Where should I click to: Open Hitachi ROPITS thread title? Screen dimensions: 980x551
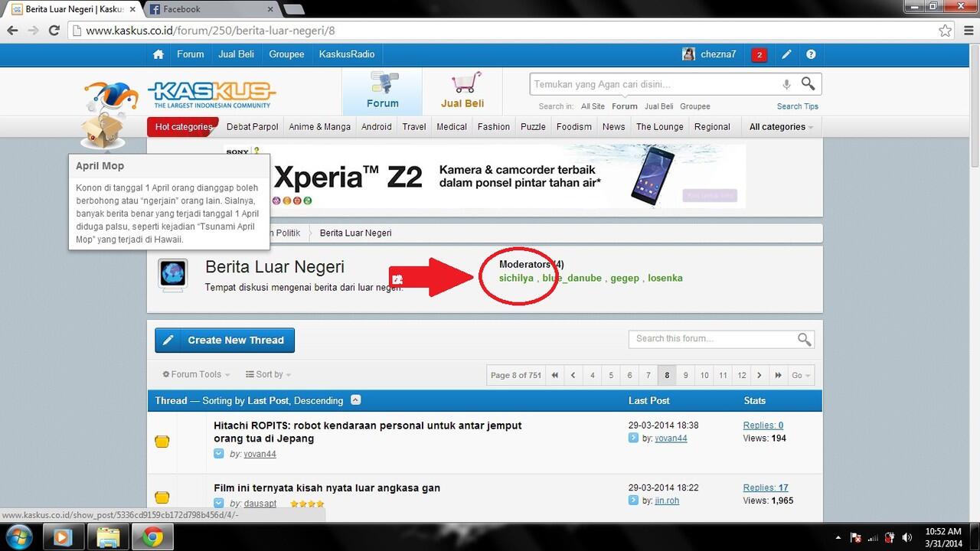click(367, 432)
